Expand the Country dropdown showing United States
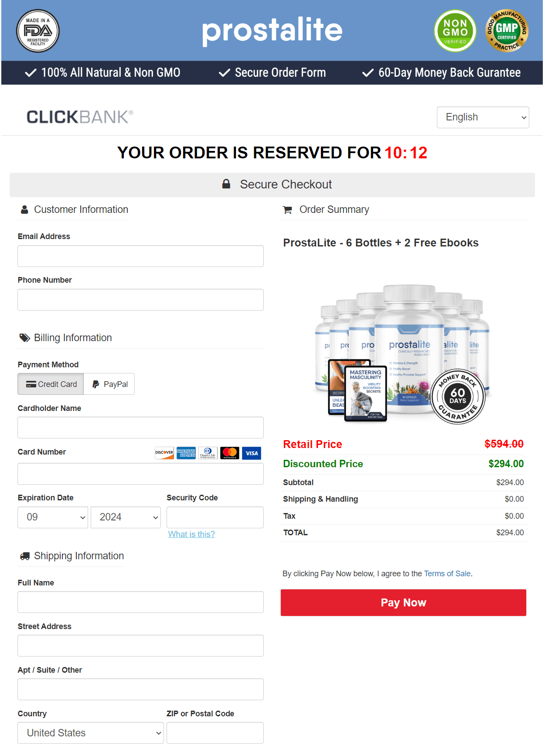545x756 pixels. [x=91, y=733]
